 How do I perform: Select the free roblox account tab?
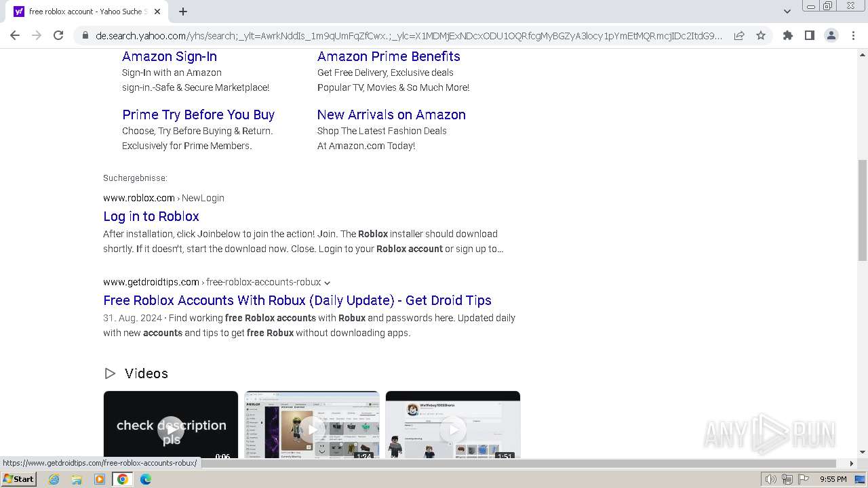coord(87,12)
